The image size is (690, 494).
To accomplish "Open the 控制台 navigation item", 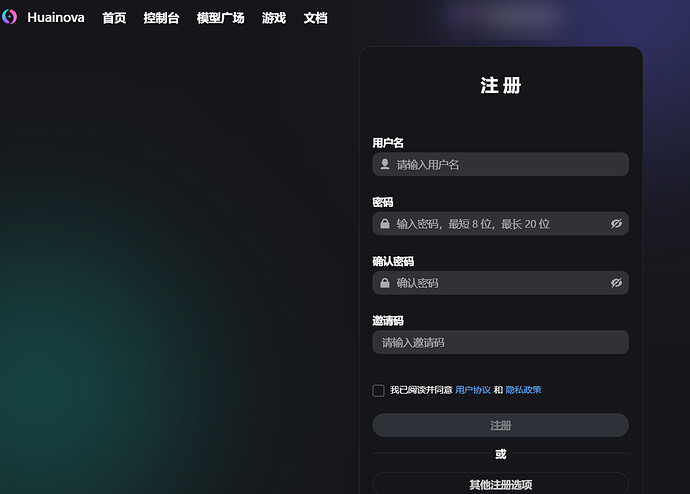I will pyautogui.click(x=161, y=18).
